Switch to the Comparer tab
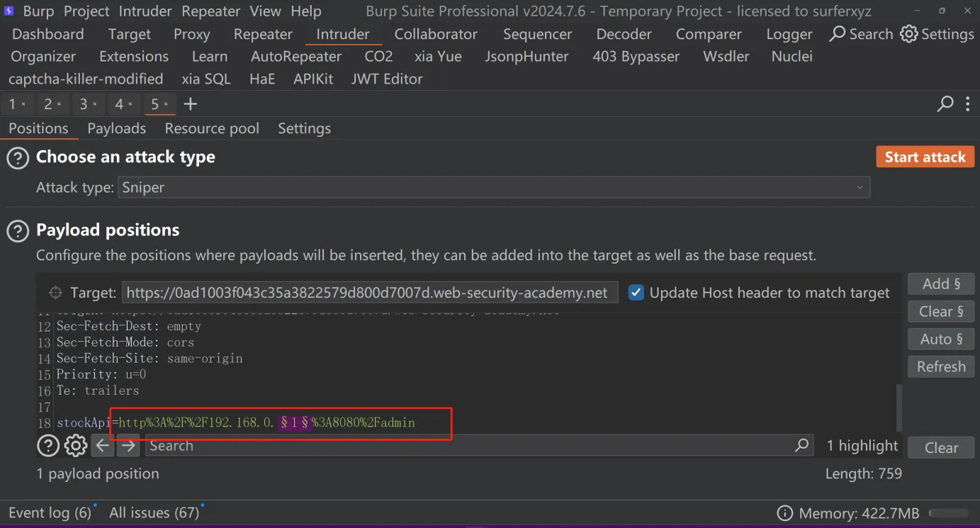 point(709,34)
